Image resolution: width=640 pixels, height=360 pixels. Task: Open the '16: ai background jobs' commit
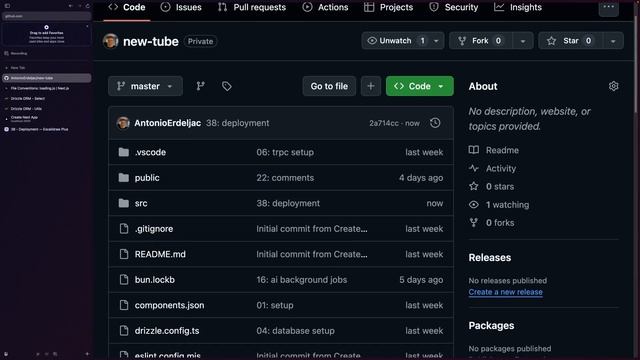click(302, 280)
